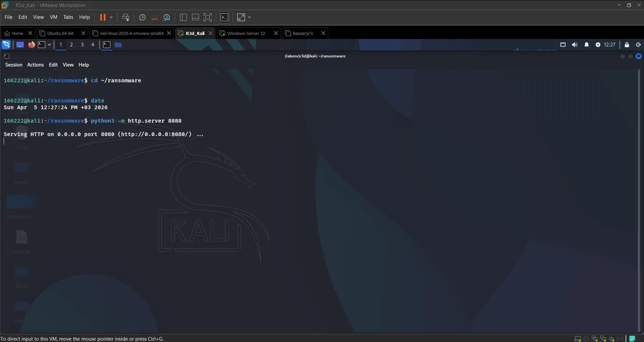
Task: Close the Windows Server 22 tab
Action: (x=276, y=33)
